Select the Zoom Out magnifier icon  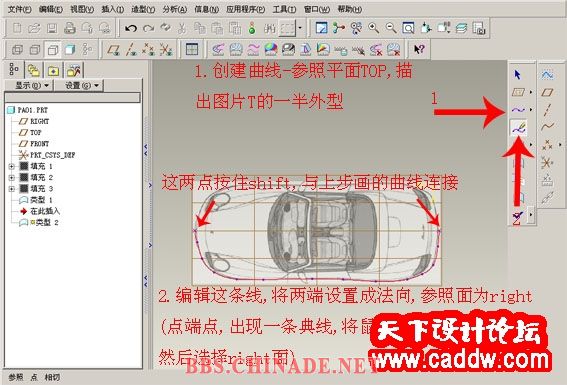[391, 28]
